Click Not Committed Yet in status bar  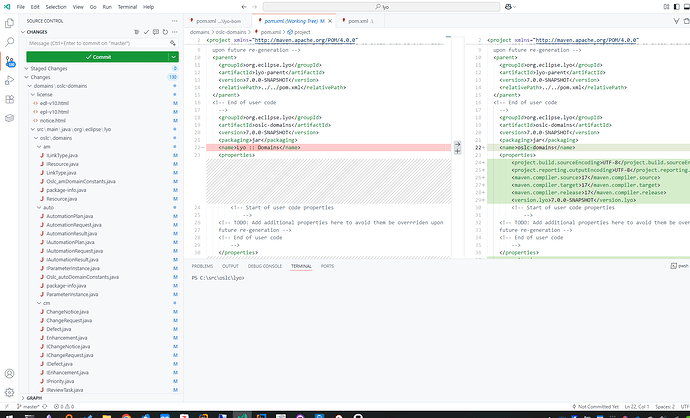tap(598, 407)
